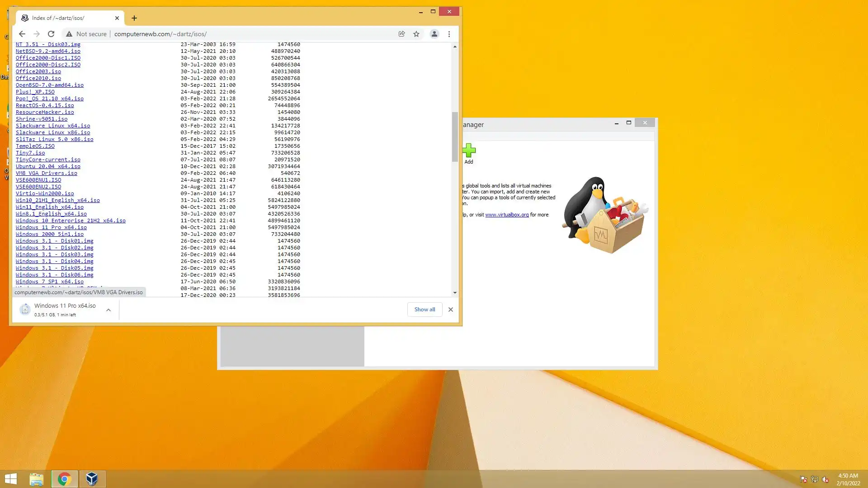Download Ubuntu_20.04_x64.iso link
Image resolution: width=868 pixels, height=488 pixels.
48,166
